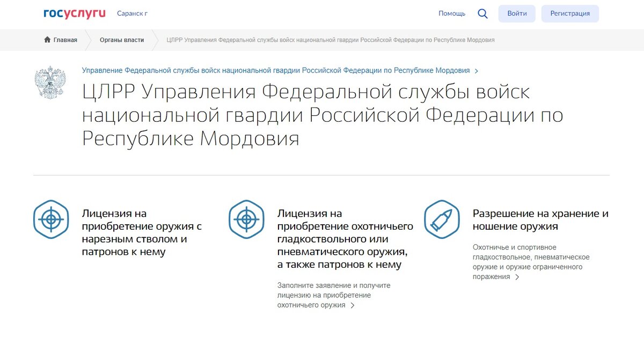Go to Главная in breadcrumbs
The width and height of the screenshot is (644, 344).
point(65,40)
